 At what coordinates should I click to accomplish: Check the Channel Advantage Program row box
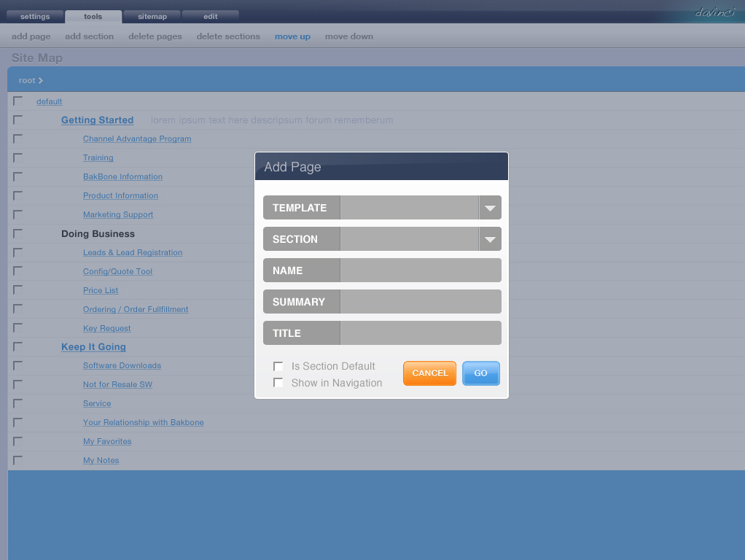tap(18, 139)
